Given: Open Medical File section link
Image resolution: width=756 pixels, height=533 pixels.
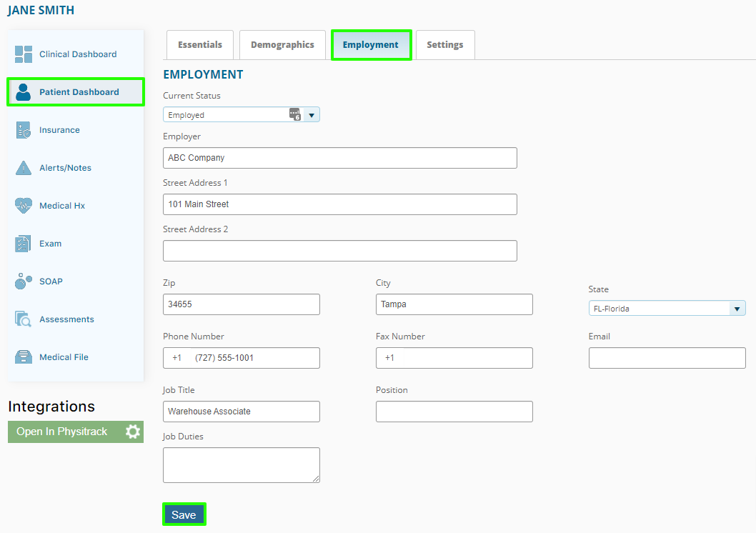Looking at the screenshot, I should (x=64, y=357).
